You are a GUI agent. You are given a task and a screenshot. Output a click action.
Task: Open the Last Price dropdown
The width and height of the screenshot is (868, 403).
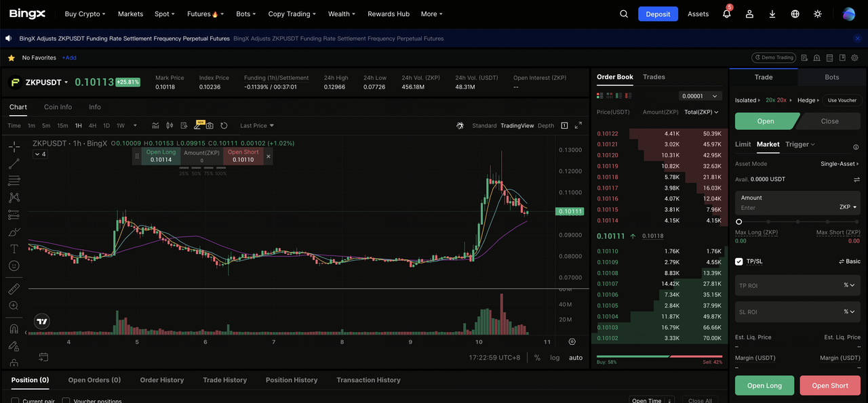pos(257,125)
